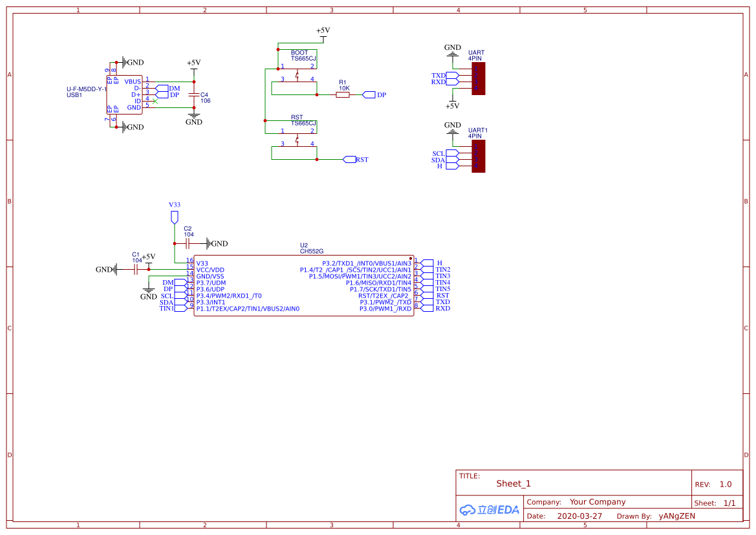Click the U2 designator text

304,246
